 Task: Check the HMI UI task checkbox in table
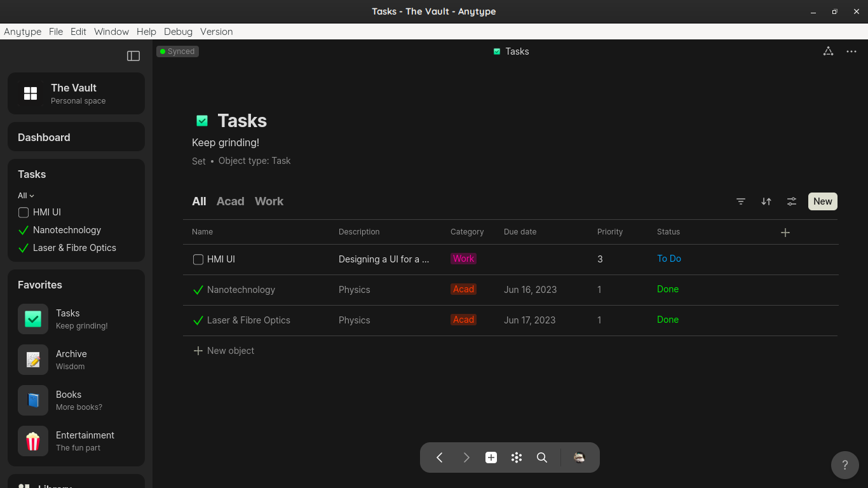click(198, 259)
